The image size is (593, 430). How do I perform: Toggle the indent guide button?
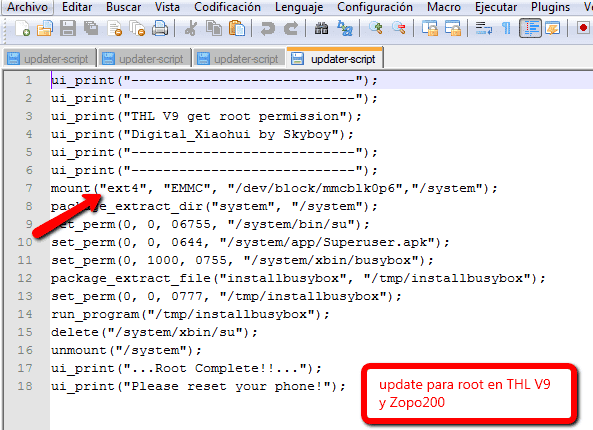[x=530, y=28]
